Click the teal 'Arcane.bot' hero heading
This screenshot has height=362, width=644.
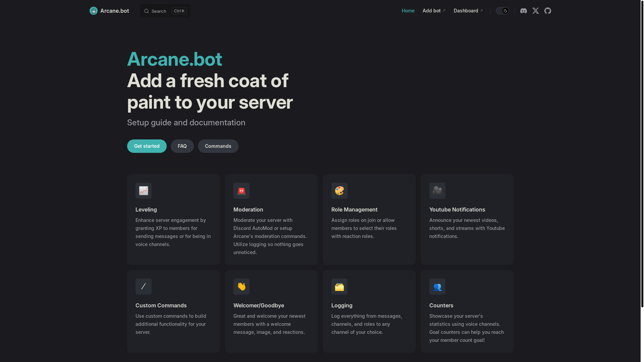[x=174, y=59]
